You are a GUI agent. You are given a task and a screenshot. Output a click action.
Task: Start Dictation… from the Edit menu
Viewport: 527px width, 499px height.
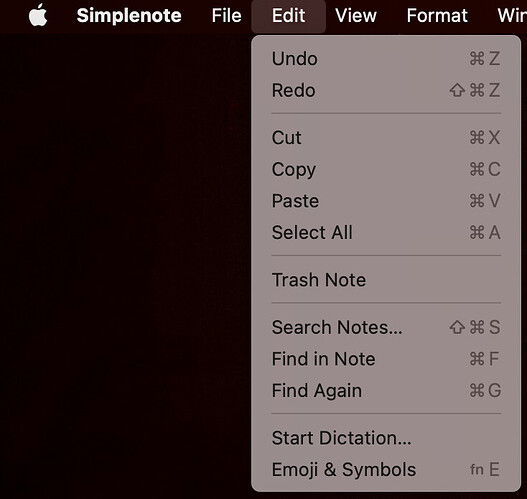click(386, 438)
